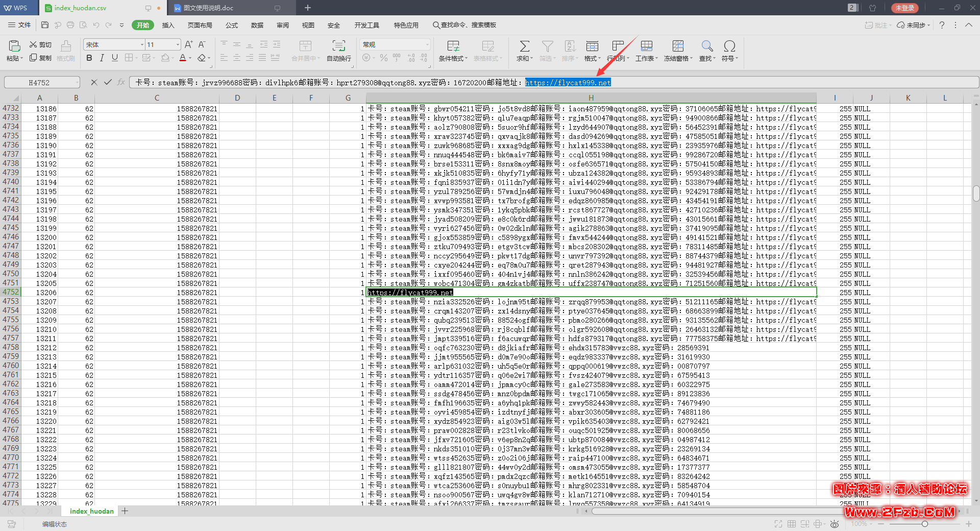The width and height of the screenshot is (980, 531).
Task: Click the eraser clear format icon
Action: point(202,58)
